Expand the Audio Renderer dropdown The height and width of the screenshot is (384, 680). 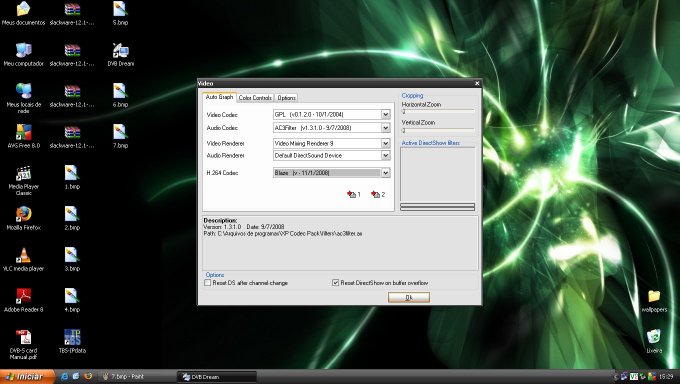coord(386,155)
